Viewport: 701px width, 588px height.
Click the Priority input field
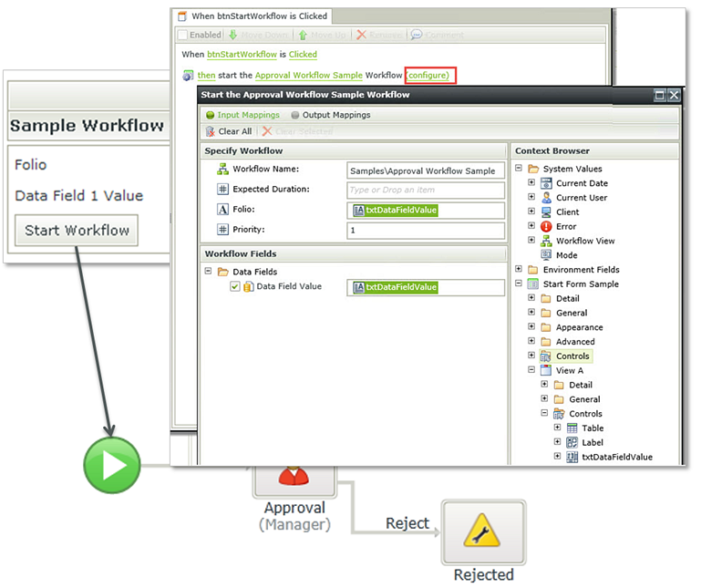point(426,231)
